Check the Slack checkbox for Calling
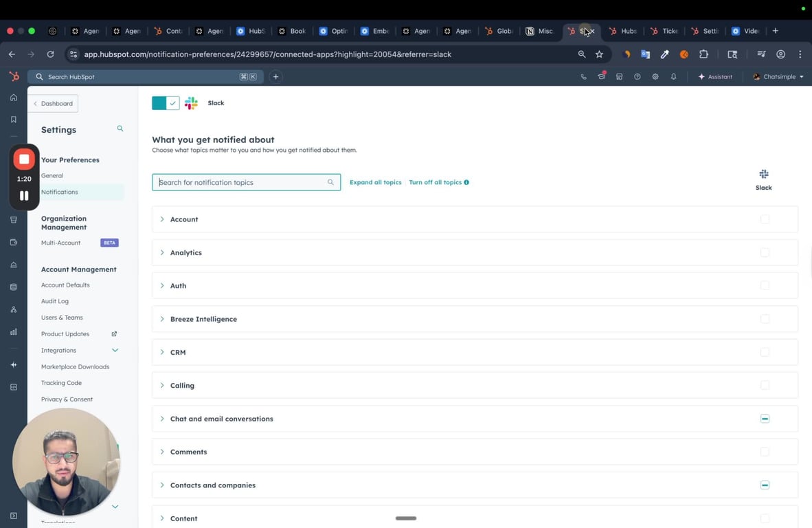This screenshot has width=812, height=528. (765, 386)
